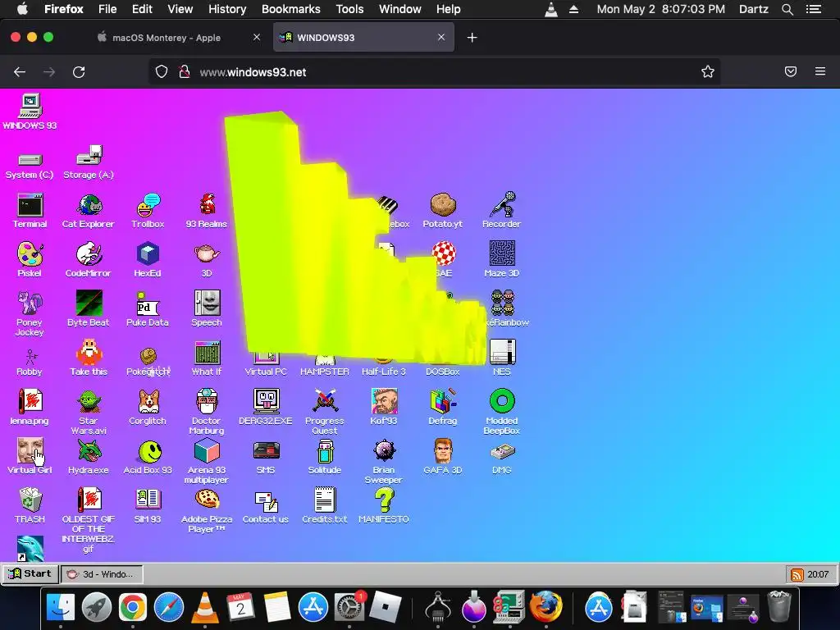Launch the Recorder microphone icon
Screen dimensions: 840x630
point(502,204)
